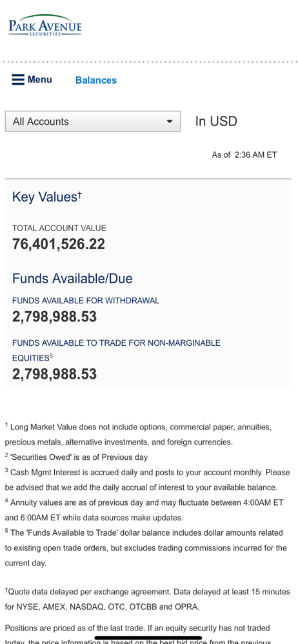Click the Long Market Value footnote 1 text
The width and height of the screenshot is (298, 644).
coord(138,435)
